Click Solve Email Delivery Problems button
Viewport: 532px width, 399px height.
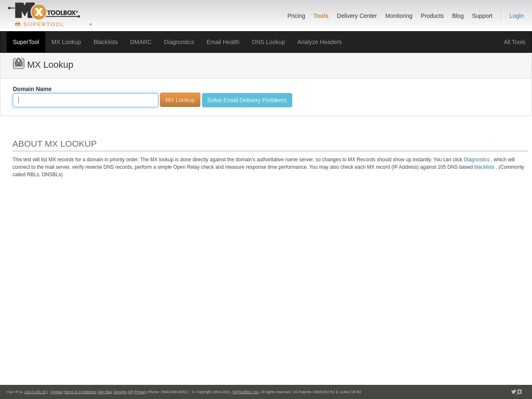click(247, 100)
